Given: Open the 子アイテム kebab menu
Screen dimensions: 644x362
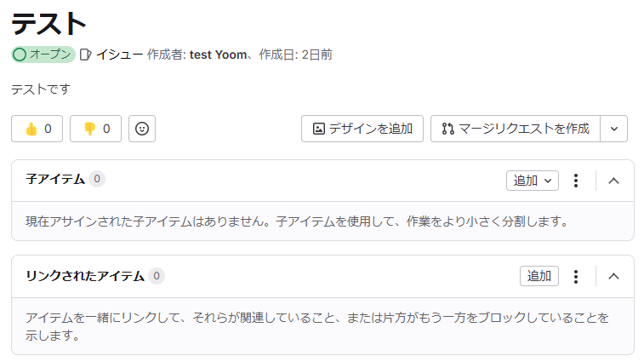Looking at the screenshot, I should click(x=576, y=181).
